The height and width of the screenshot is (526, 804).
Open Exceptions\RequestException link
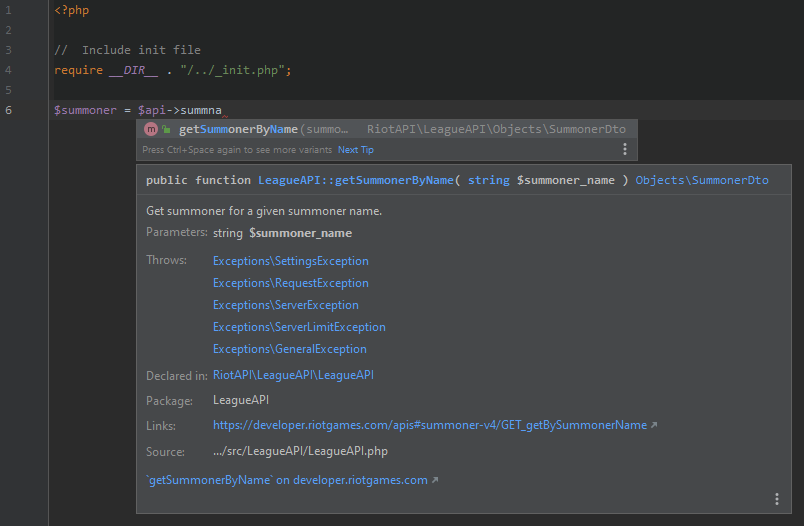(291, 283)
